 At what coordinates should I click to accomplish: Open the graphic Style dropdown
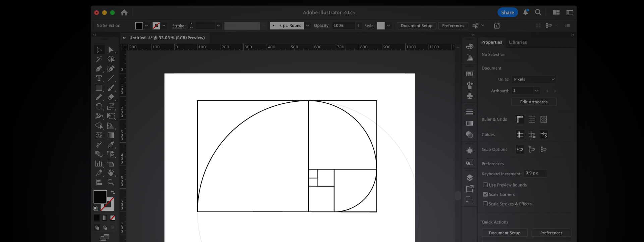[x=389, y=26]
